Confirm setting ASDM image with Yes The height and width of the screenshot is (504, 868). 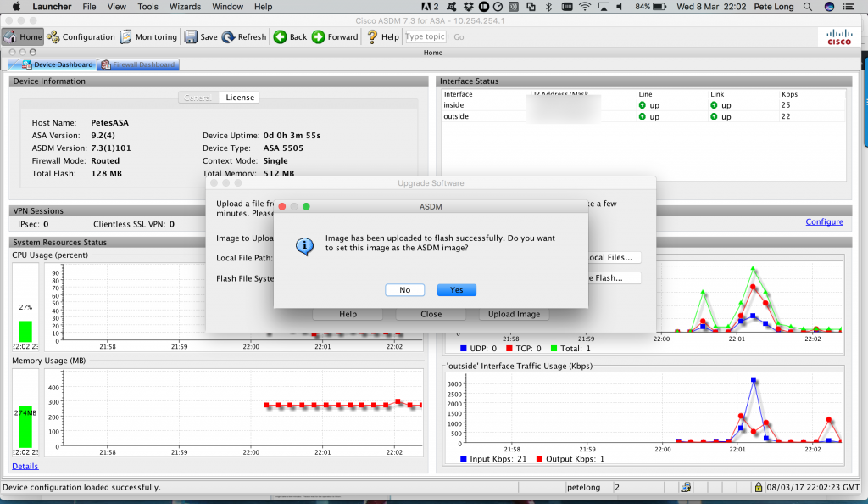pyautogui.click(x=456, y=289)
